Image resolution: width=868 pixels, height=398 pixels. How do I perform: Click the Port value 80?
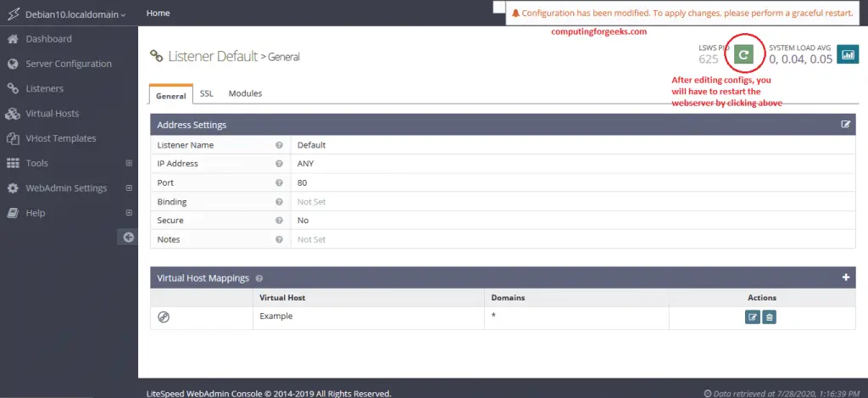pyautogui.click(x=303, y=183)
